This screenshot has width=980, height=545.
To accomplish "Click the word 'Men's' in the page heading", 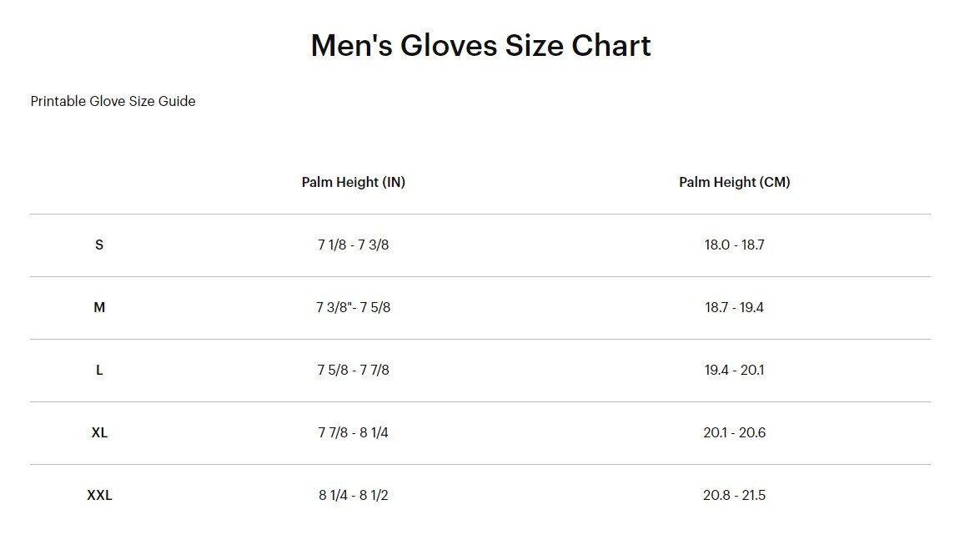I will tap(350, 45).
